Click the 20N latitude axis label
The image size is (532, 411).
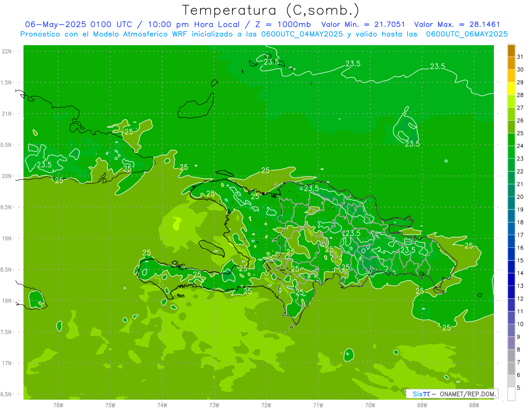[x=7, y=176]
